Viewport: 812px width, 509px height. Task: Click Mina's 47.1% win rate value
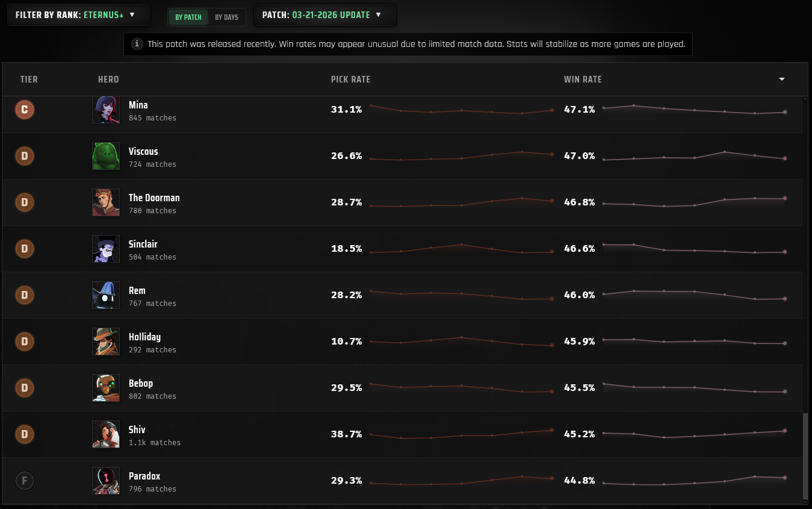pos(579,110)
